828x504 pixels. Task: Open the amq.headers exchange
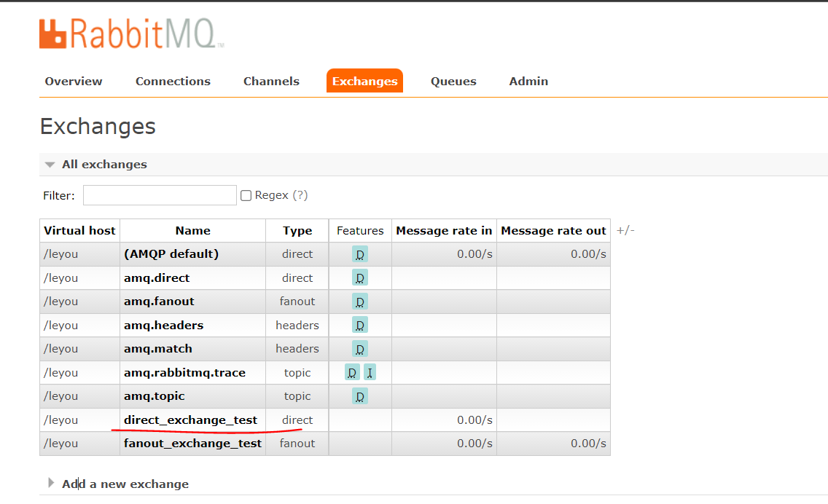coord(164,325)
